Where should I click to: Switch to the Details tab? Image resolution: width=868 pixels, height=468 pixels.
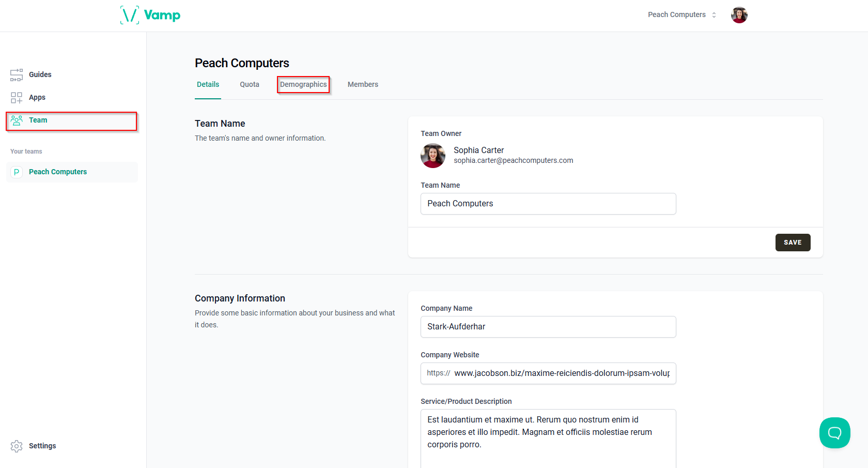pyautogui.click(x=208, y=84)
